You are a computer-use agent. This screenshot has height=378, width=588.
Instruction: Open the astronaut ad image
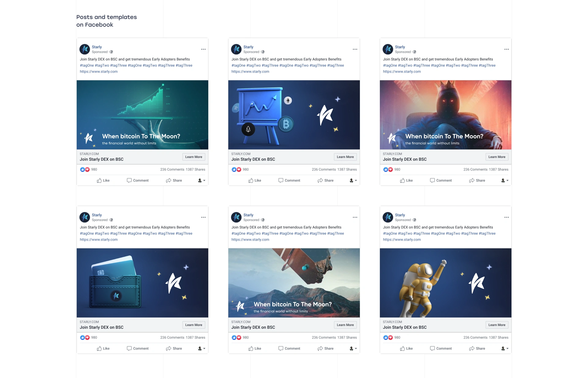pyautogui.click(x=446, y=283)
